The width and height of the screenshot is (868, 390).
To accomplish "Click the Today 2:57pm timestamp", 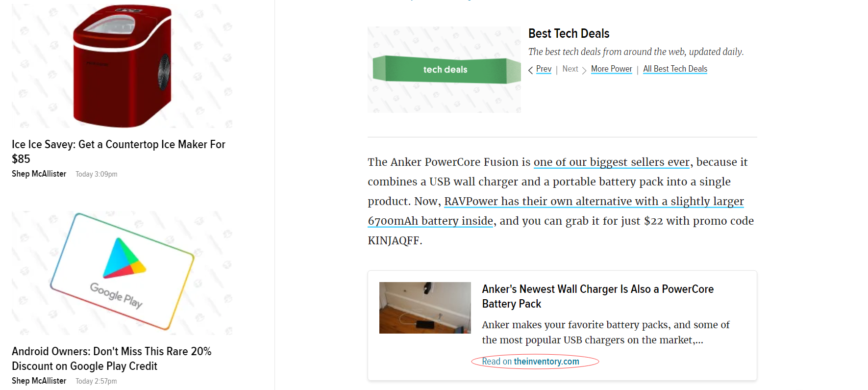I will pyautogui.click(x=96, y=381).
